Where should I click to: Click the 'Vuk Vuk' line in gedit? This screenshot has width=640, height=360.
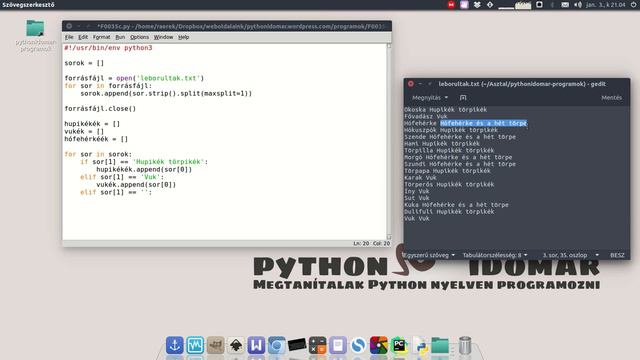click(x=416, y=218)
